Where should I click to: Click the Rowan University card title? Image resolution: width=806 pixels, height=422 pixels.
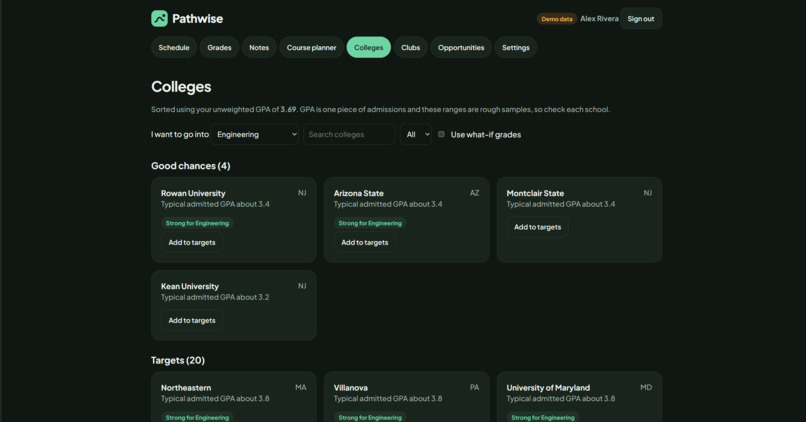pos(193,193)
